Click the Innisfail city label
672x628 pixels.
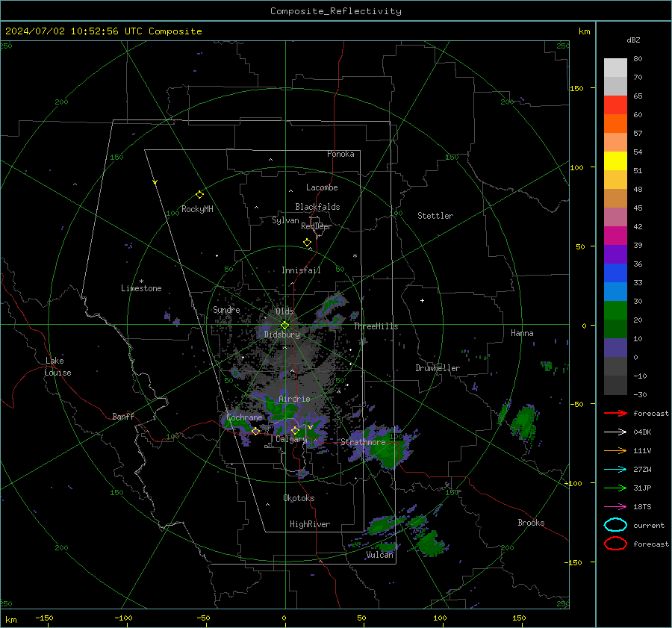coord(301,270)
